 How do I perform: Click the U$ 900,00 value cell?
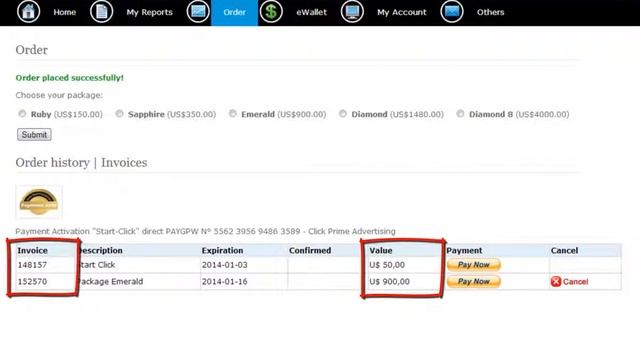389,282
